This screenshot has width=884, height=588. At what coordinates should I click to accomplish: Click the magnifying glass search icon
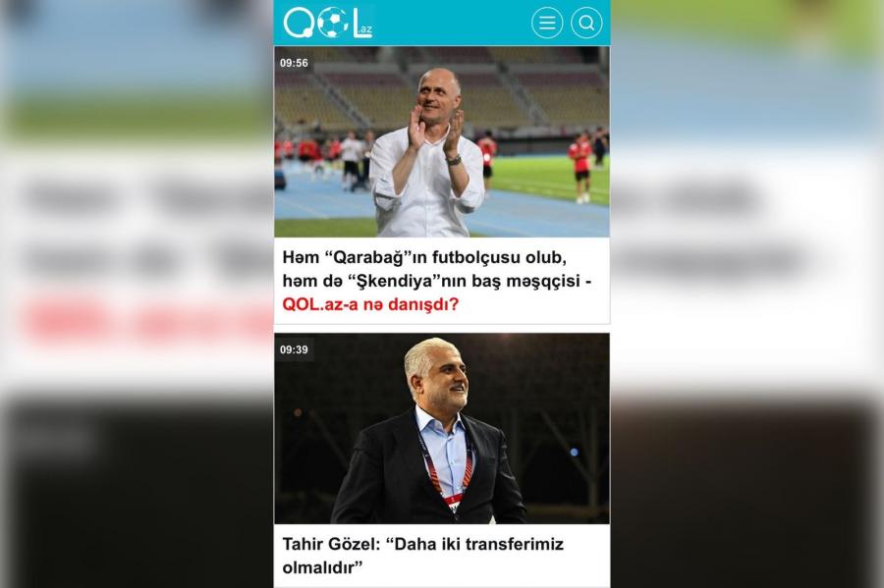click(x=586, y=23)
